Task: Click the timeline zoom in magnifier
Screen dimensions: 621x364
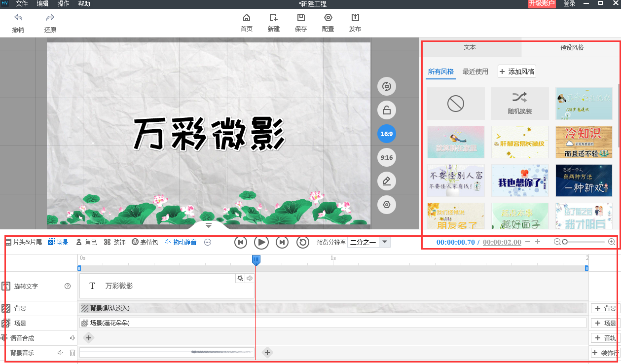Action: coord(612,242)
